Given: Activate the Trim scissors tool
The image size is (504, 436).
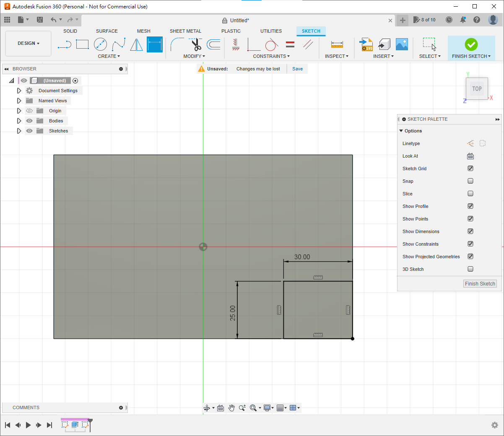Looking at the screenshot, I should click(195, 44).
